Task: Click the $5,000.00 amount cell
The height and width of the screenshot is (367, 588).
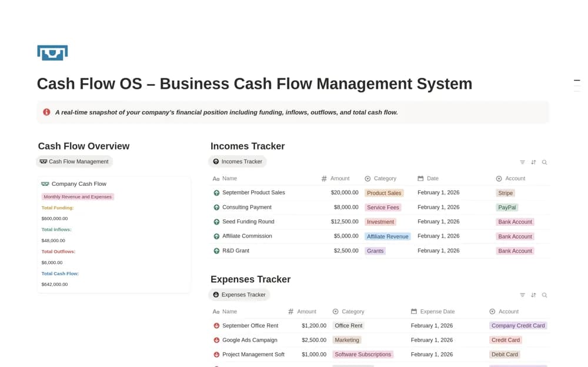Action: click(x=346, y=236)
